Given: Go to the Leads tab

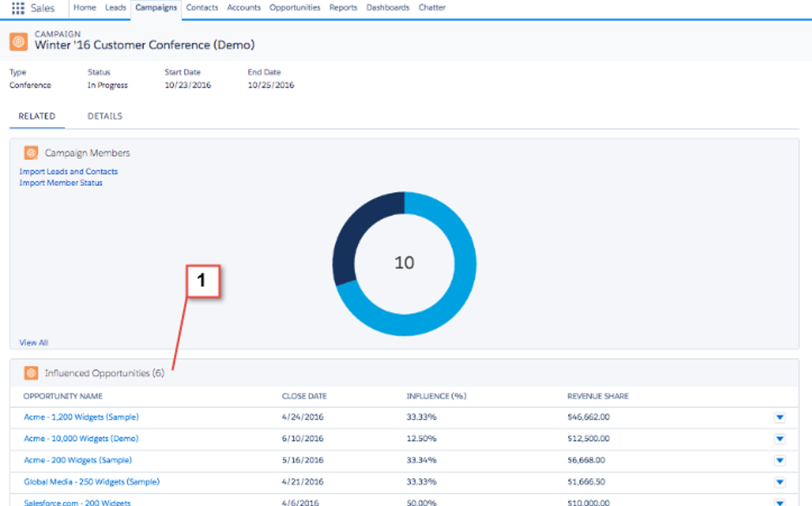Looking at the screenshot, I should coord(115,8).
